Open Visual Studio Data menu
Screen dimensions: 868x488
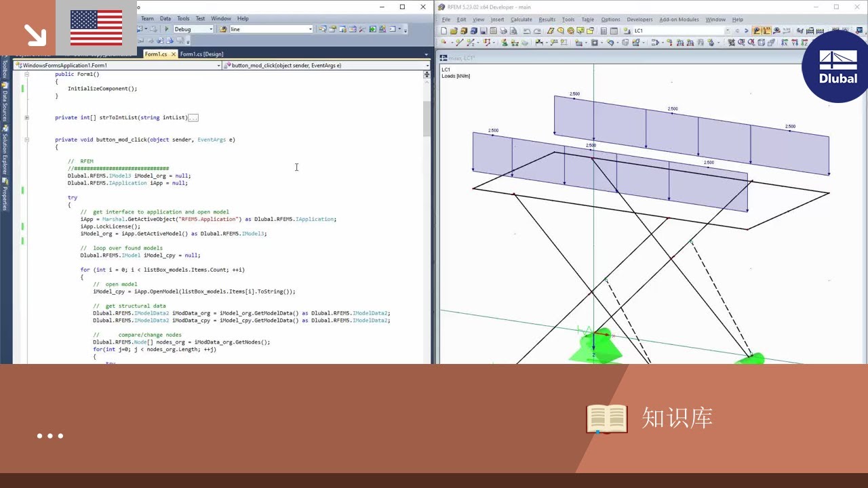[165, 18]
